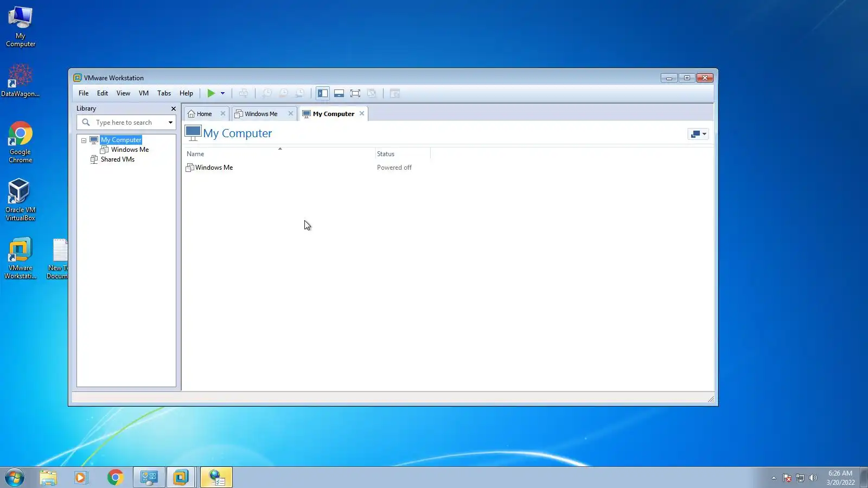Screen dimensions: 868x488
Task: Toggle the thumbnail bar view button
Action: (339, 93)
